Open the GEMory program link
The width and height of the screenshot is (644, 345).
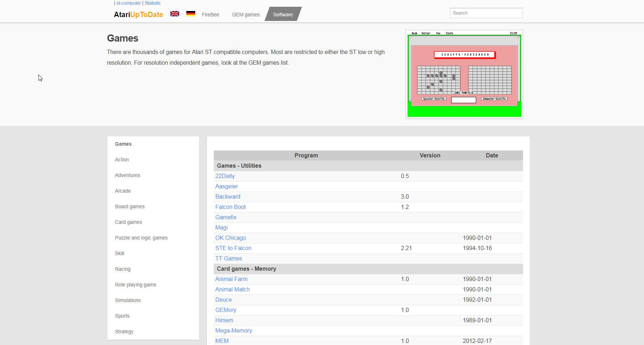(x=225, y=310)
